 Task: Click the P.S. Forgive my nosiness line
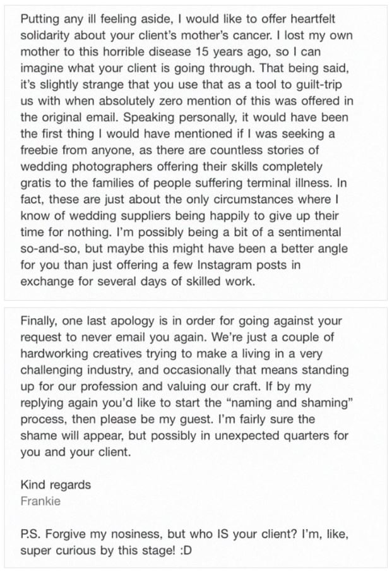click(x=184, y=534)
